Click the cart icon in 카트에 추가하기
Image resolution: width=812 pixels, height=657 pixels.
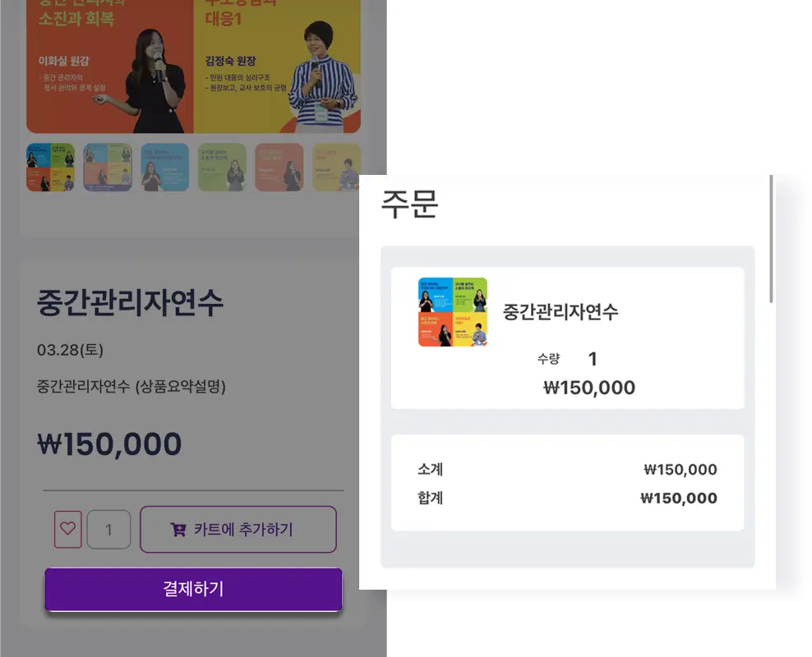point(178,530)
